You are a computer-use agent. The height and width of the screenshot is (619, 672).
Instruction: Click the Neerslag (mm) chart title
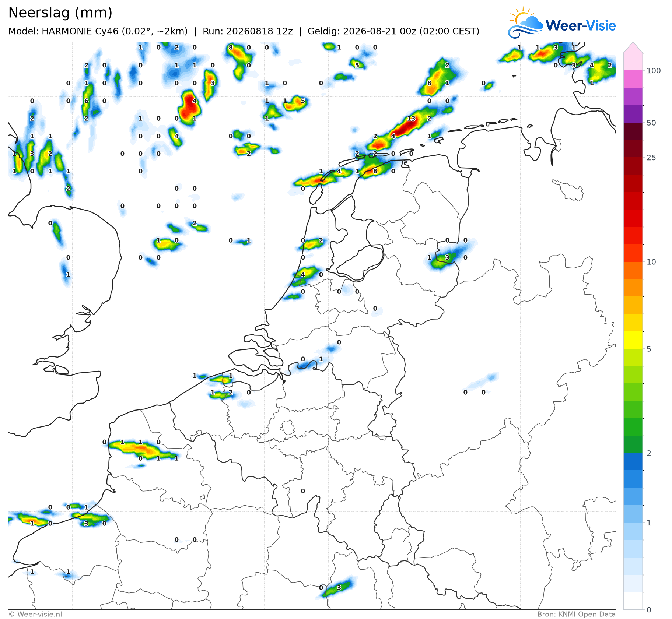[60, 13]
